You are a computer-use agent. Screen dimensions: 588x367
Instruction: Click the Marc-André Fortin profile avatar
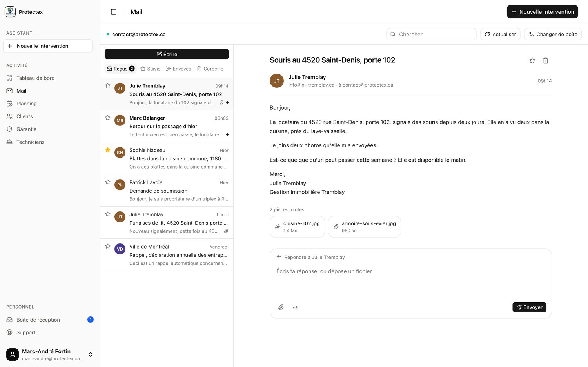(13, 354)
